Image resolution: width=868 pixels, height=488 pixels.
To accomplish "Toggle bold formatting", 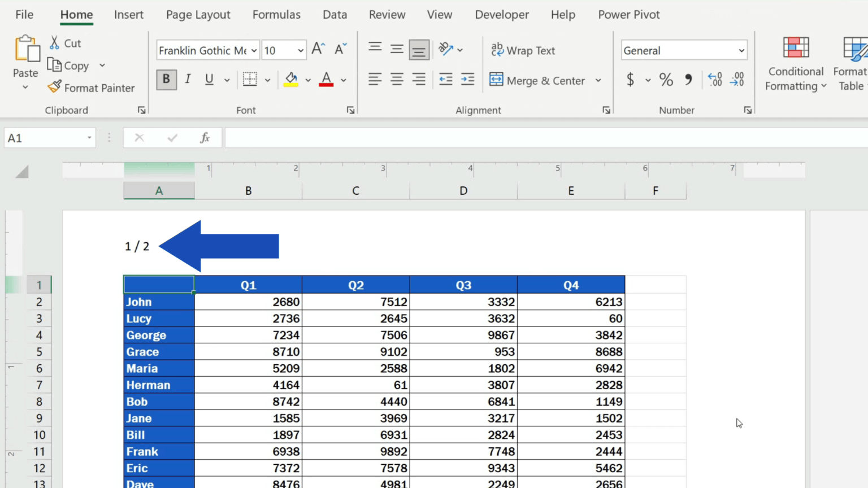I will point(166,79).
